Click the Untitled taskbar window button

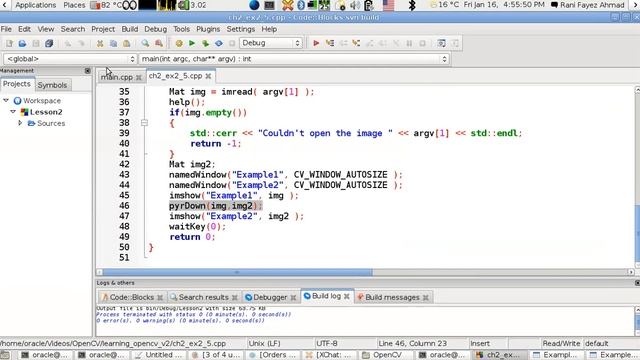click(160, 355)
